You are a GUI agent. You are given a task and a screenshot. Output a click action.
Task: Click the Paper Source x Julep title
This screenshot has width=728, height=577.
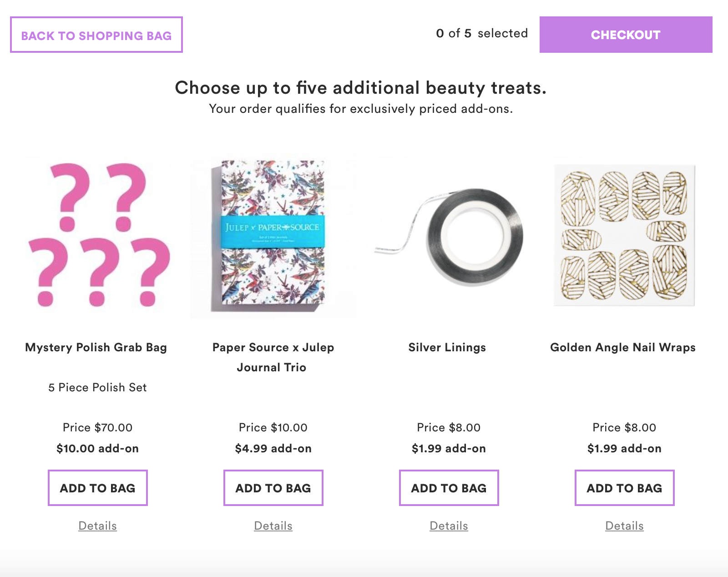click(x=273, y=348)
